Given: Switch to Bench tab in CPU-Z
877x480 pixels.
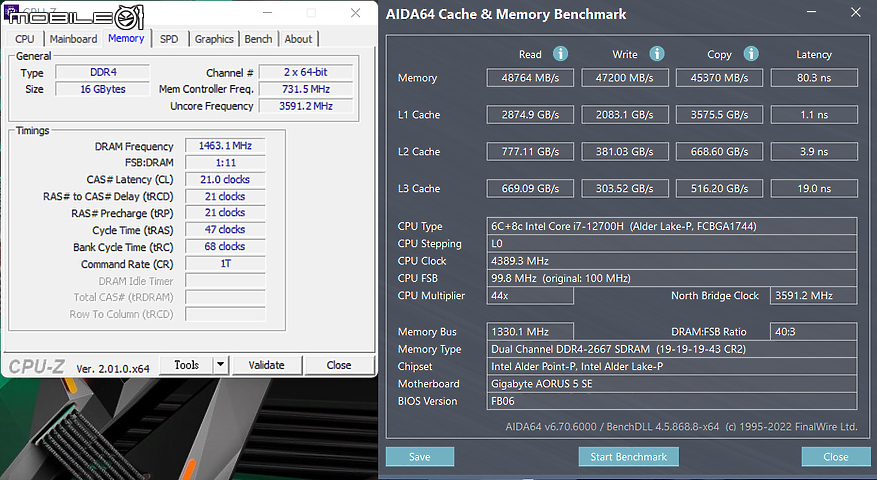Looking at the screenshot, I should pos(258,39).
